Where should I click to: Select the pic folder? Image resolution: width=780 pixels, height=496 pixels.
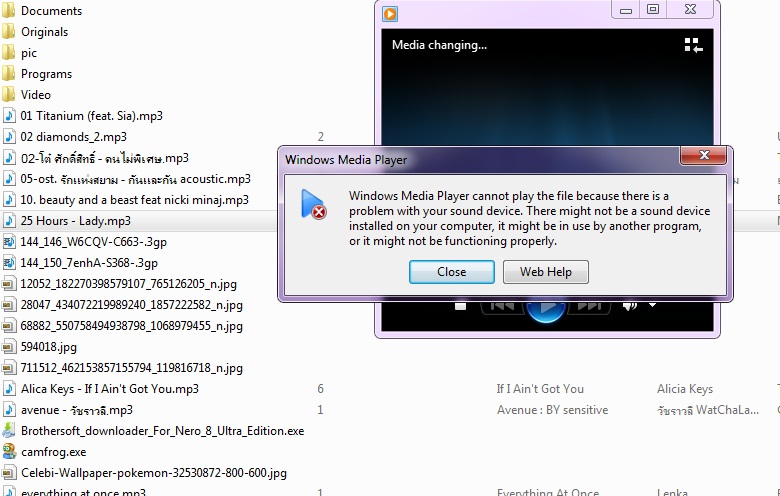pyautogui.click(x=8, y=52)
